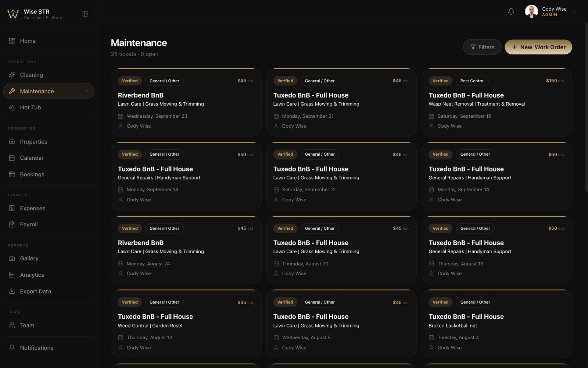Click the Analytics chart icon
The image size is (588, 368).
pyautogui.click(x=12, y=275)
